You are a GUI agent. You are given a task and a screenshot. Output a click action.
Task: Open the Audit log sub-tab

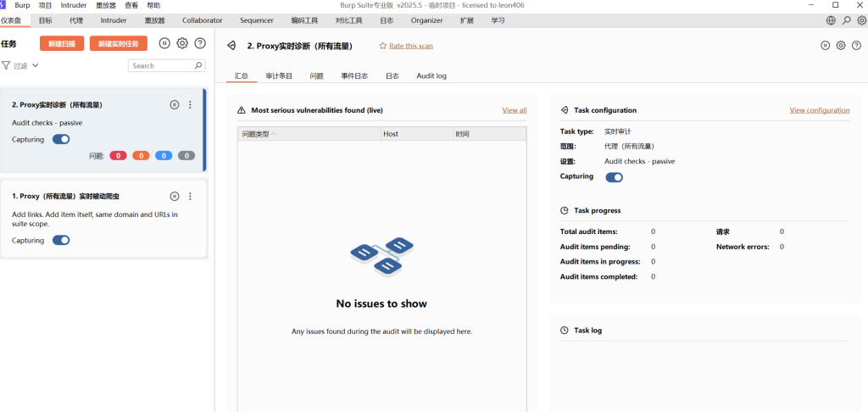tap(431, 75)
